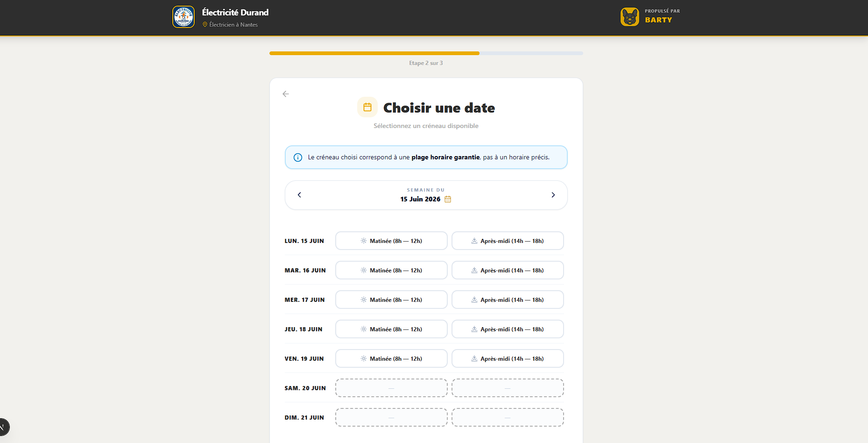Click the MAR. 16 JUIN day label
Image resolution: width=868 pixels, height=443 pixels.
(x=305, y=271)
